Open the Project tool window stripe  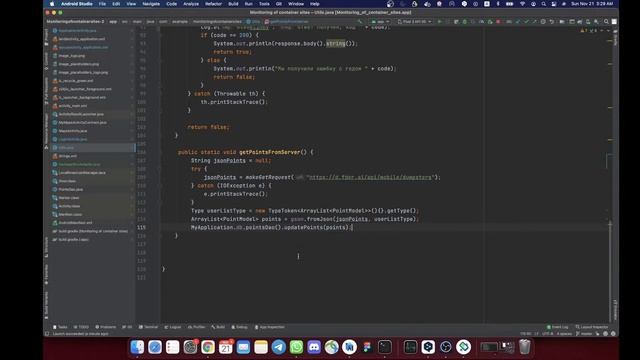[x=46, y=37]
